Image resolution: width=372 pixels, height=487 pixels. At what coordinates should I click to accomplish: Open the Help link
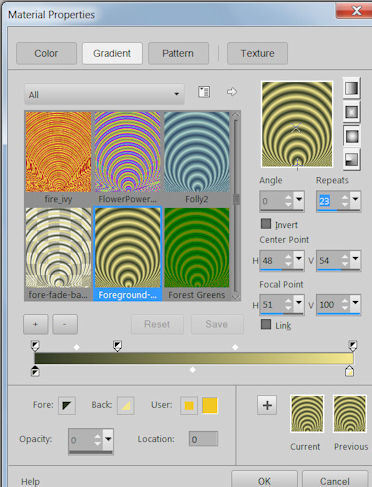pyautogui.click(x=30, y=481)
